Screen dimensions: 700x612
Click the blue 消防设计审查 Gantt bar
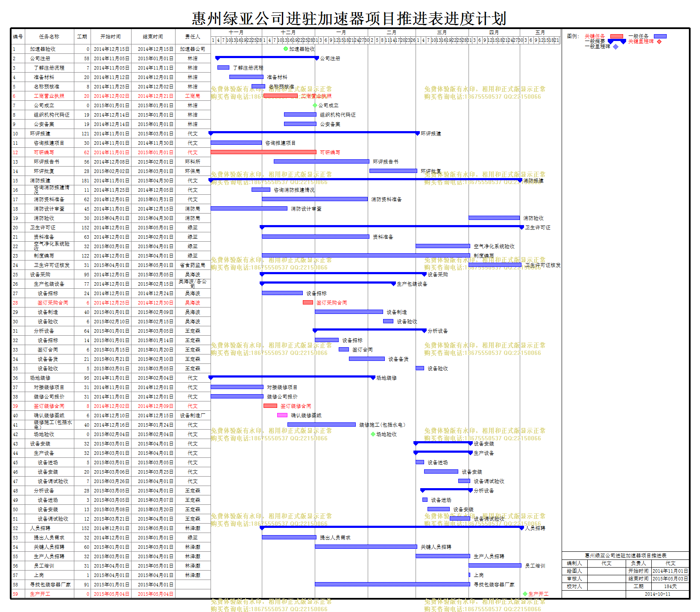(x=249, y=208)
